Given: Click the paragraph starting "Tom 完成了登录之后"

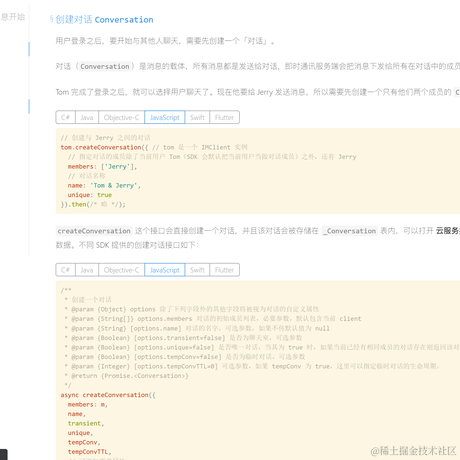Looking at the screenshot, I should click(257, 92).
